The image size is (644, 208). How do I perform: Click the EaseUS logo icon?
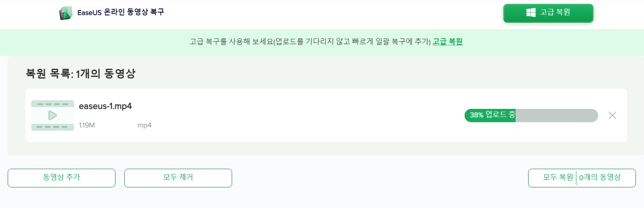point(66,13)
